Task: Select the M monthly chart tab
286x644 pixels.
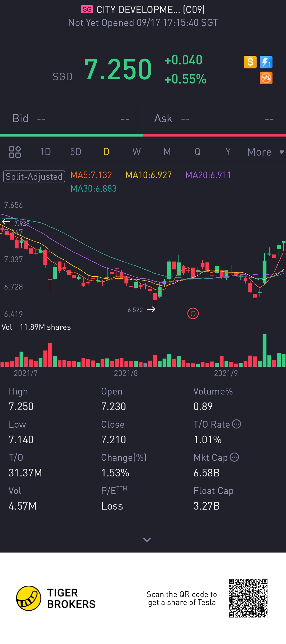Action: pyautogui.click(x=167, y=152)
